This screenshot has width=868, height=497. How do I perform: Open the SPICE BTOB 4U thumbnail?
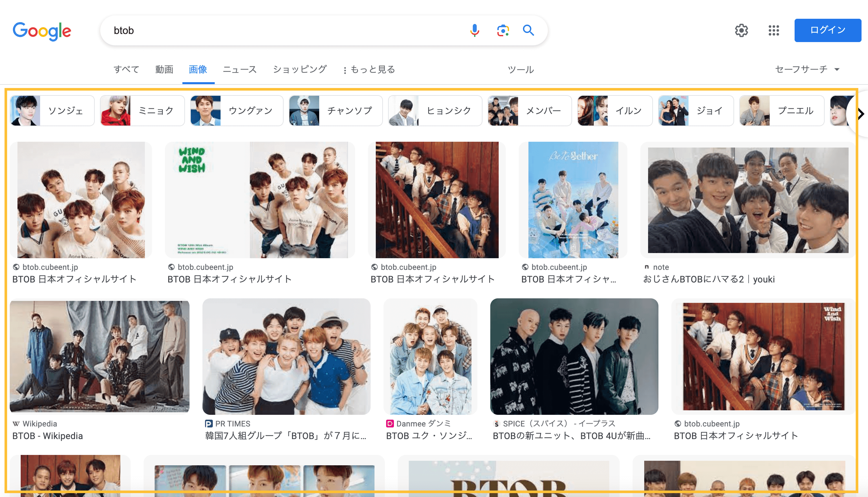pos(574,356)
